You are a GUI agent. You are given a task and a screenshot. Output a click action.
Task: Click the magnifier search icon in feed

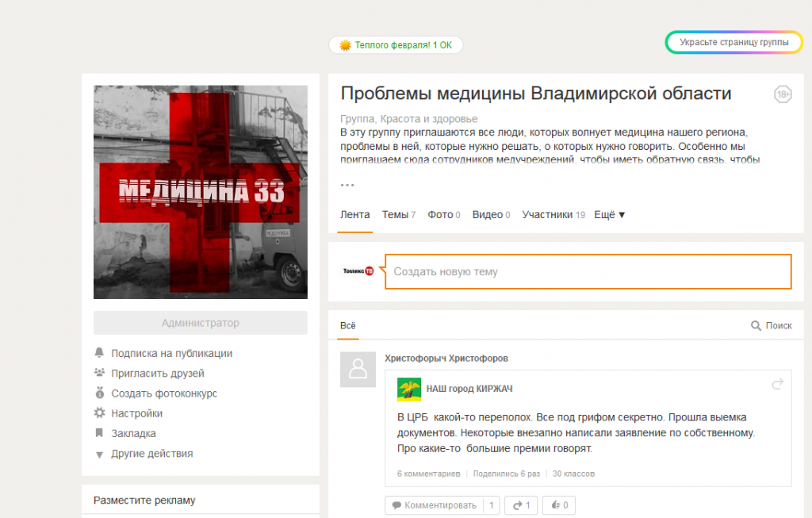click(756, 325)
